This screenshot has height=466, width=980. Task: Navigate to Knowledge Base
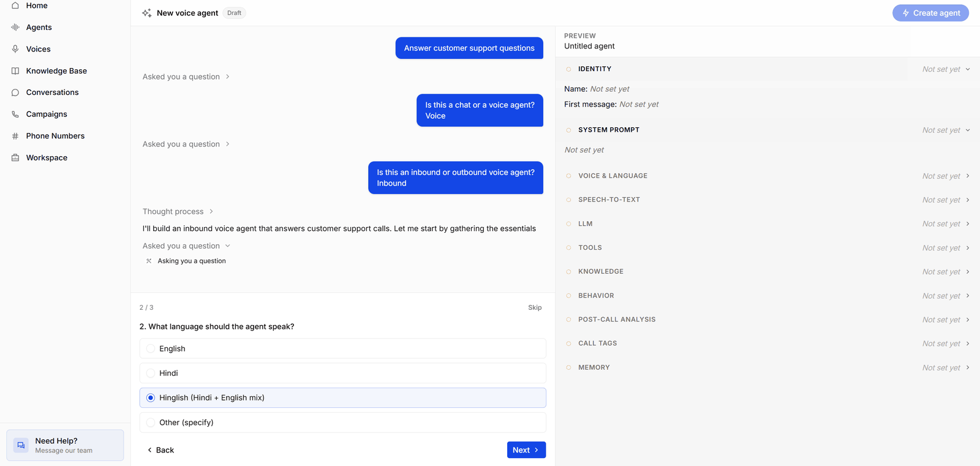[56, 71]
